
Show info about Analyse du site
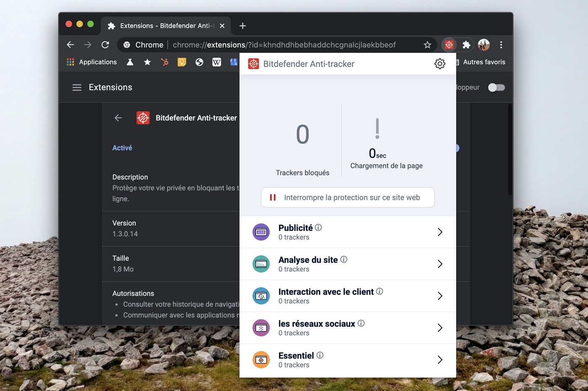(x=344, y=259)
